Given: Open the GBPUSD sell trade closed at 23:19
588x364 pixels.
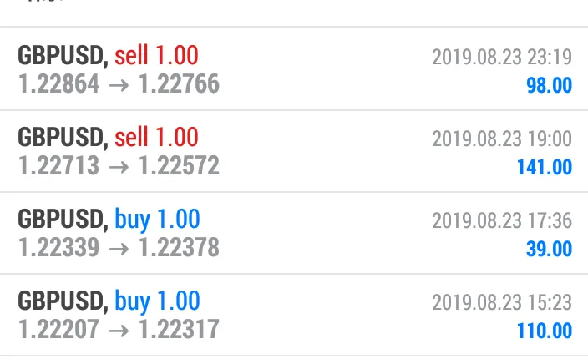Looking at the screenshot, I should click(x=294, y=68).
